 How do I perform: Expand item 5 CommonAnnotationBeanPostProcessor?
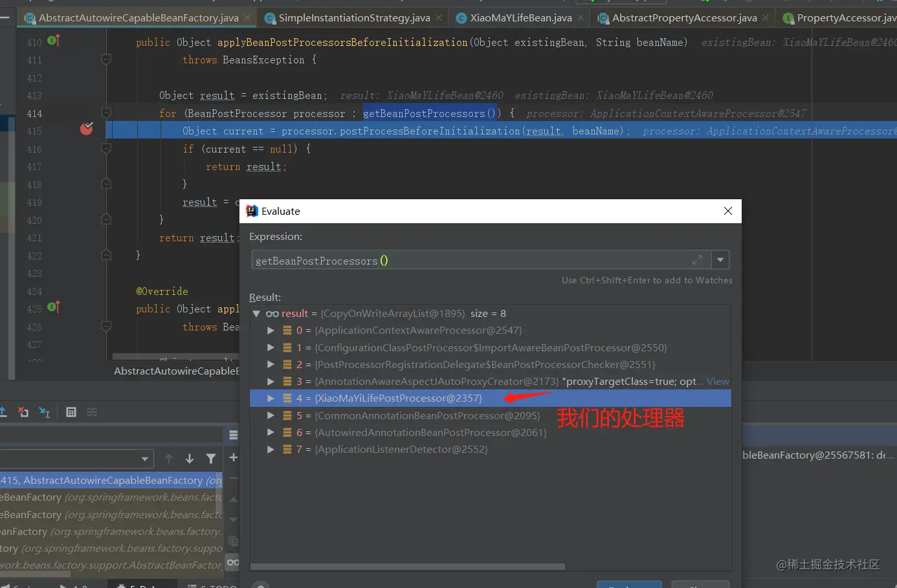pyautogui.click(x=271, y=415)
